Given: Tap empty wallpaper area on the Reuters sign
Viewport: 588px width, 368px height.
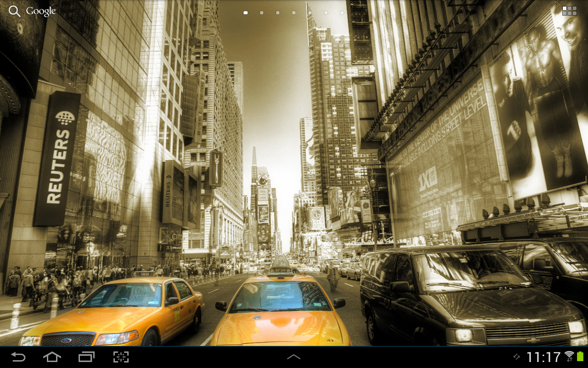Looking at the screenshot, I should [x=57, y=159].
